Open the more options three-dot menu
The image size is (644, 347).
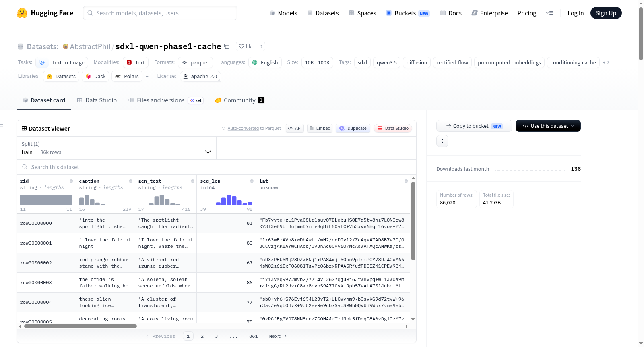[x=442, y=141]
